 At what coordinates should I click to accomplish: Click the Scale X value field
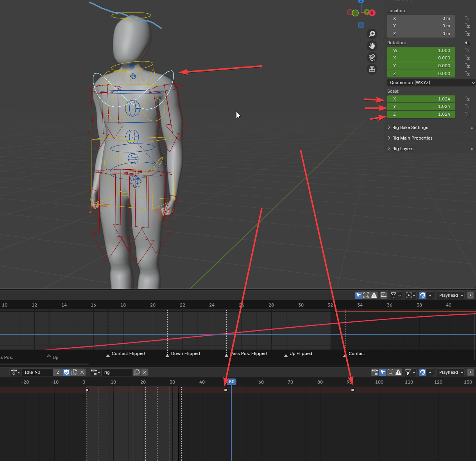point(421,99)
